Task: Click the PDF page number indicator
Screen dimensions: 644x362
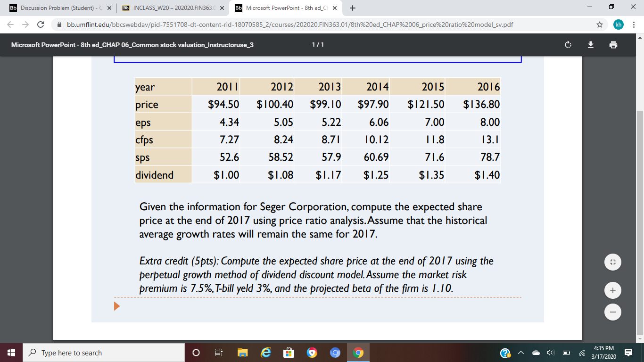Action: click(x=318, y=45)
